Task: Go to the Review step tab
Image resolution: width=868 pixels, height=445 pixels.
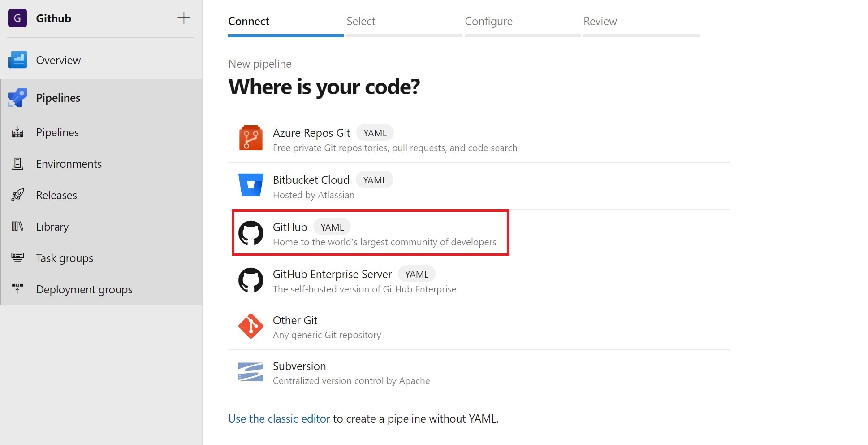Action: coord(641,25)
